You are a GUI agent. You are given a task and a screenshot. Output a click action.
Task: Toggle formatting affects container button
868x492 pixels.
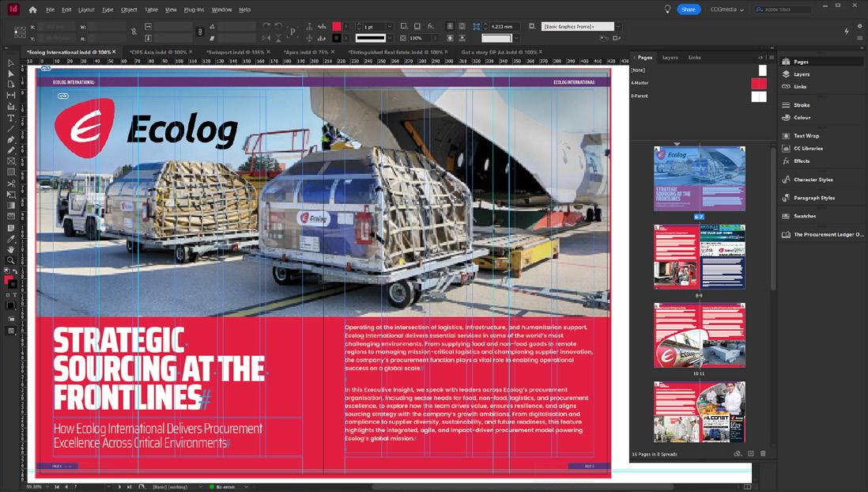tap(9, 295)
